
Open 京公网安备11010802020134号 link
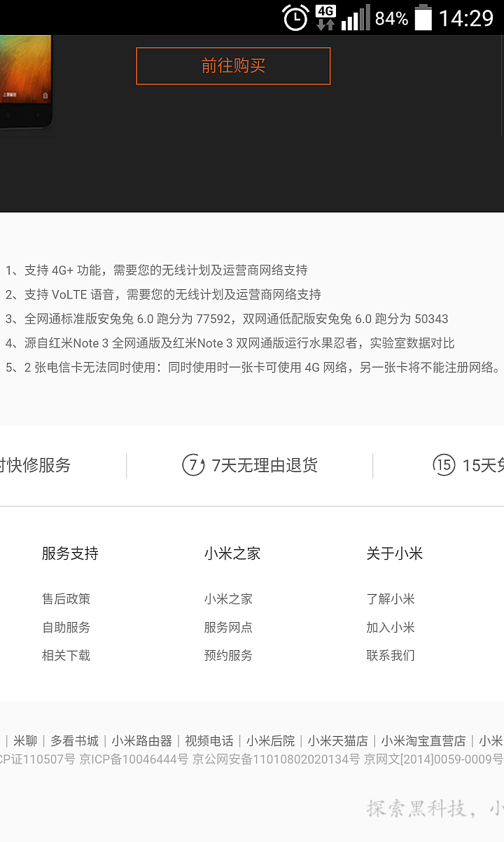coord(276,759)
